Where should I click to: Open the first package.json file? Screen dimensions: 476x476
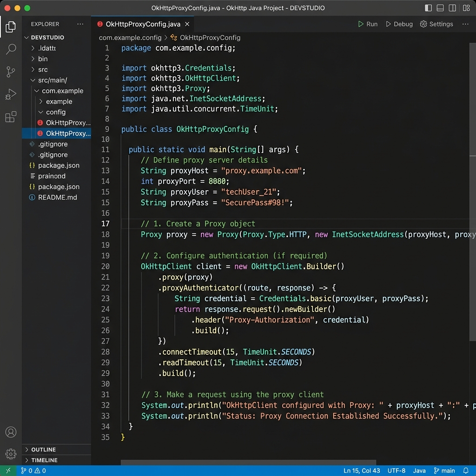(56, 165)
